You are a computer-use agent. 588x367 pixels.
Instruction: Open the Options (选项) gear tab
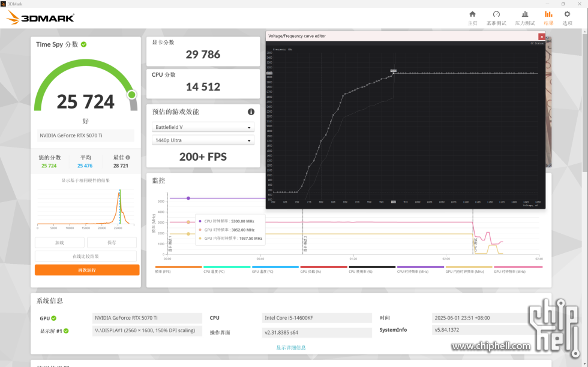click(x=567, y=17)
